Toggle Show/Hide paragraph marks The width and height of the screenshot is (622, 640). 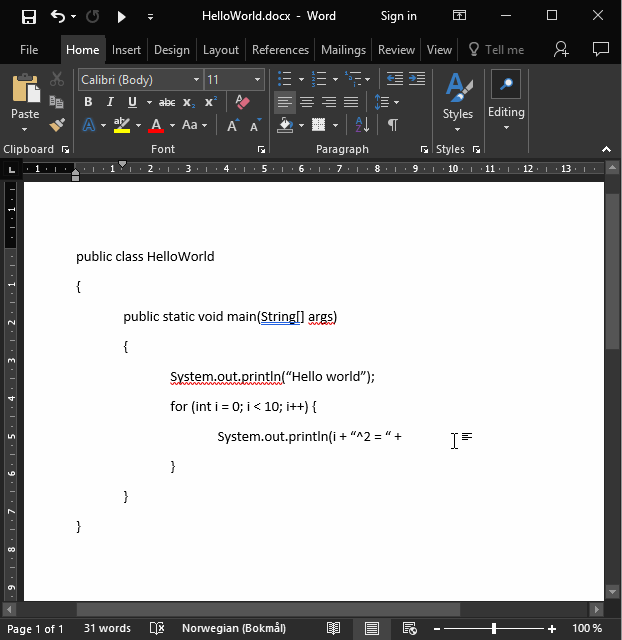(393, 124)
